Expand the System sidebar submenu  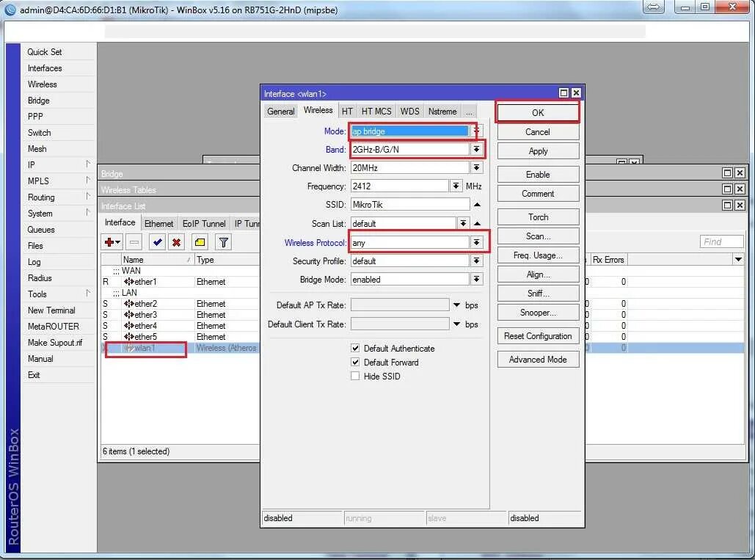click(59, 214)
